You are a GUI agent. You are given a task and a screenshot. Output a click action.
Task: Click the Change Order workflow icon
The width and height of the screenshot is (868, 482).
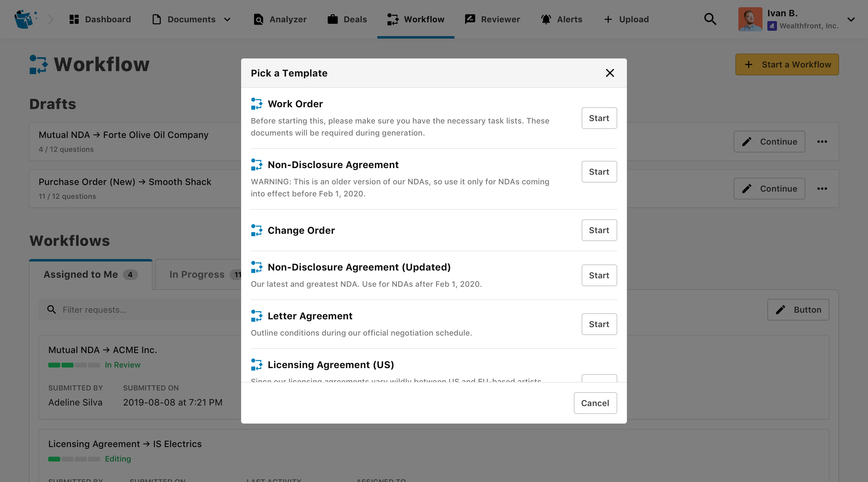point(257,230)
